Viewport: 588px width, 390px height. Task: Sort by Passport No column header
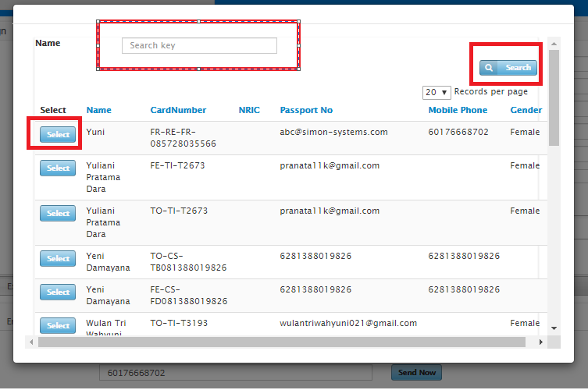coord(306,111)
